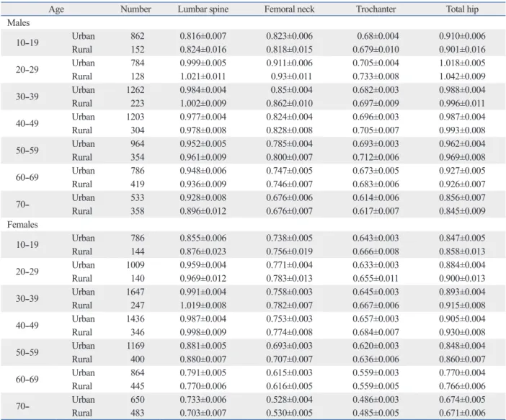Click the number cell '1262'
The width and height of the screenshot is (506, 420).
click(x=136, y=90)
